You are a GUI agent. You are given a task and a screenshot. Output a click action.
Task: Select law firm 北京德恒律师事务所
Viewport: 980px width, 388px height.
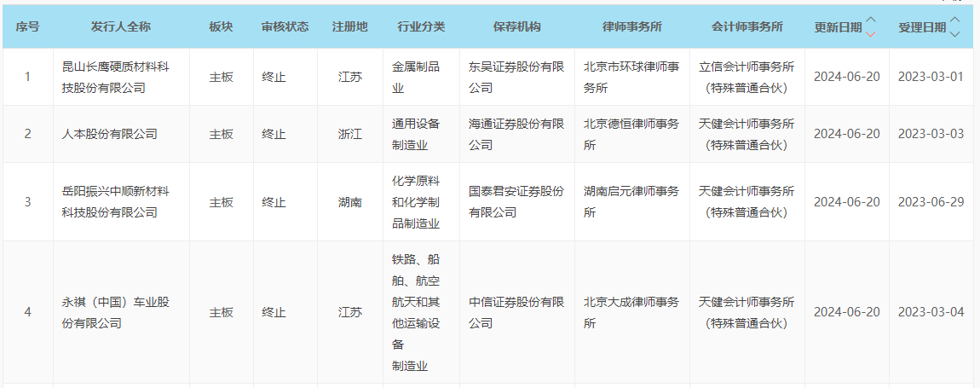point(631,134)
